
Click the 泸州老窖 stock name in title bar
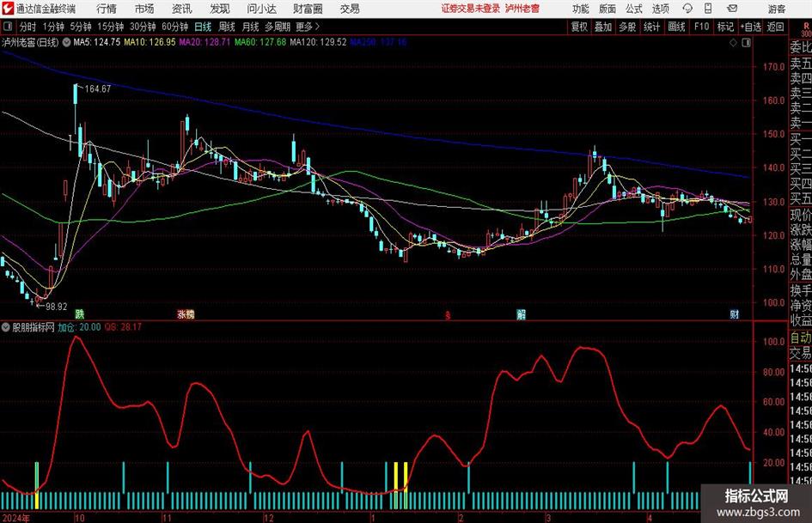[x=522, y=9]
